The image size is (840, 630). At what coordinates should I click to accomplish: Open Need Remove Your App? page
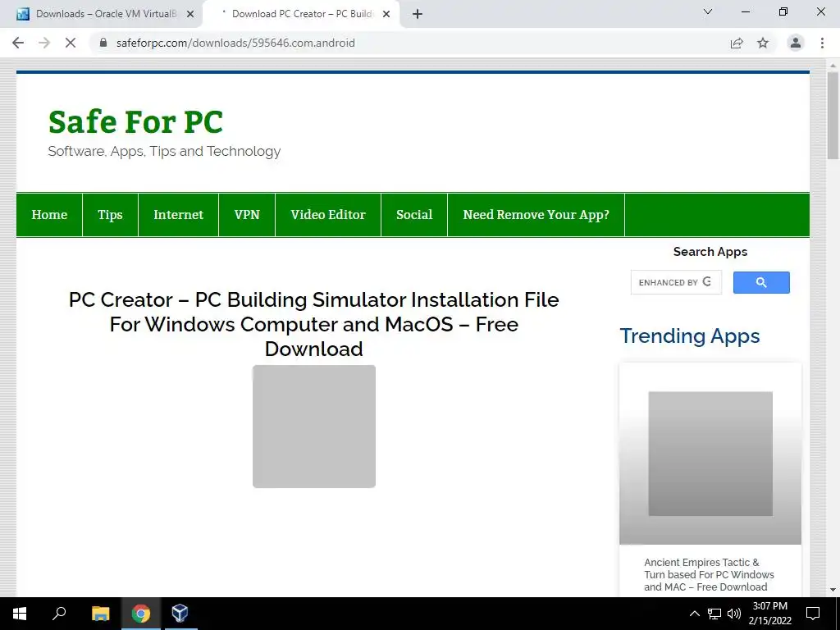[536, 214]
